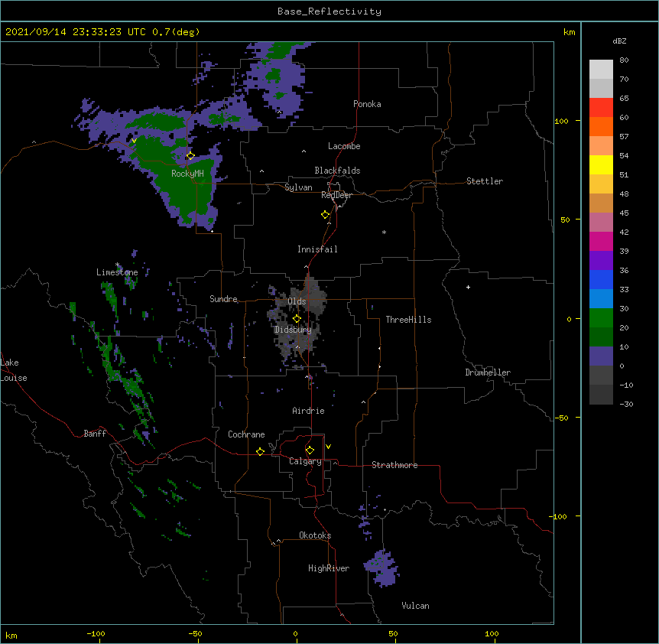Click the HighRiver label
Image resolution: width=659 pixels, height=644 pixels.
point(329,568)
